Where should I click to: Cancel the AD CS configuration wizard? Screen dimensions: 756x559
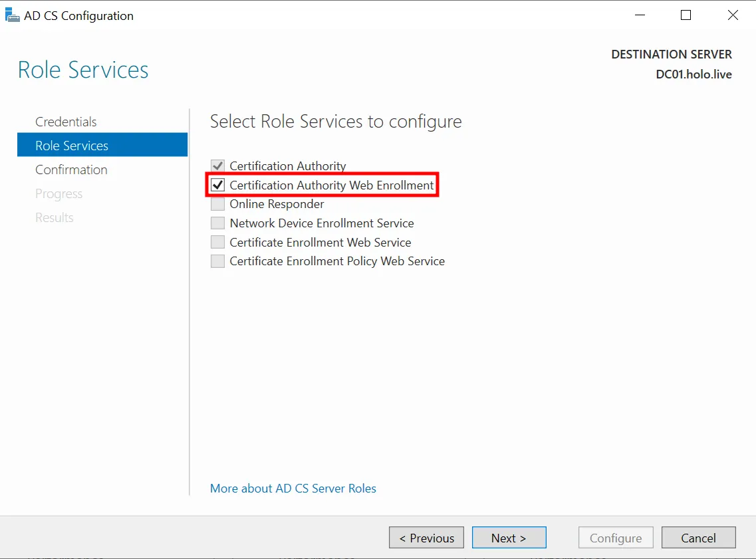coord(699,537)
